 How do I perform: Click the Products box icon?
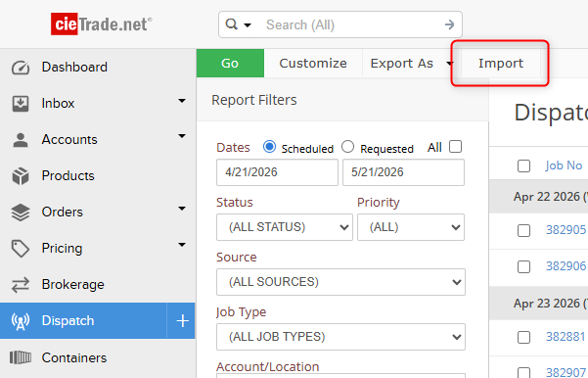pos(21,176)
